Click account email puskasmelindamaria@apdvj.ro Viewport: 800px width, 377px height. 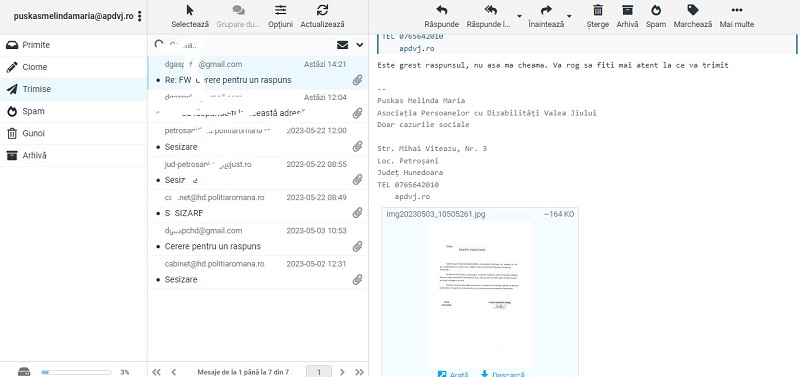pos(73,16)
